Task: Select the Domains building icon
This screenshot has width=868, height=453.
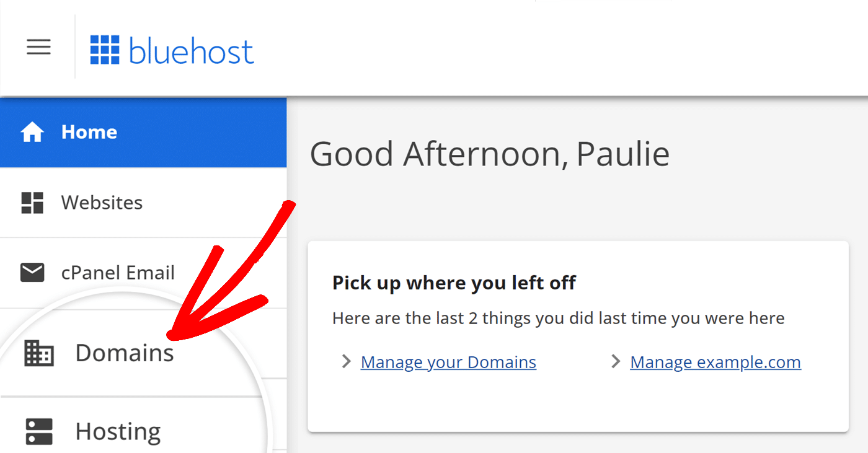Action: pos(38,352)
